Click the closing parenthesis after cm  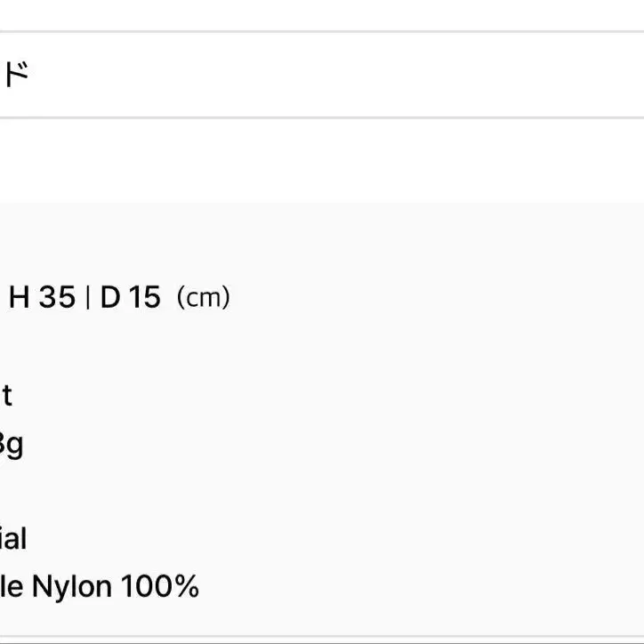point(226,298)
